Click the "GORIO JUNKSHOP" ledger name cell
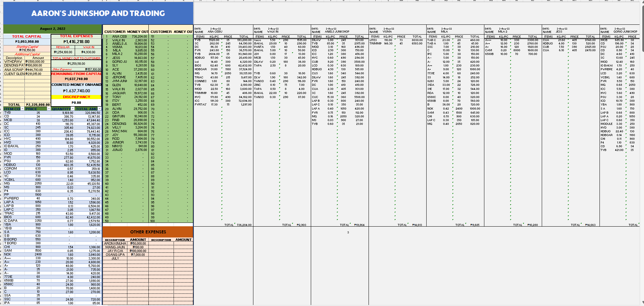 click(x=625, y=32)
